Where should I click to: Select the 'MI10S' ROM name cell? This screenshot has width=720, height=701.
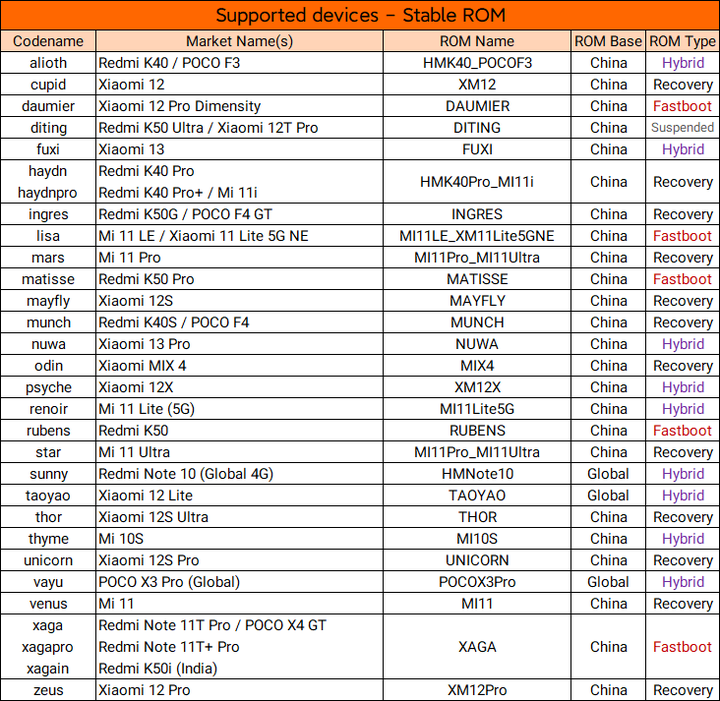477,538
